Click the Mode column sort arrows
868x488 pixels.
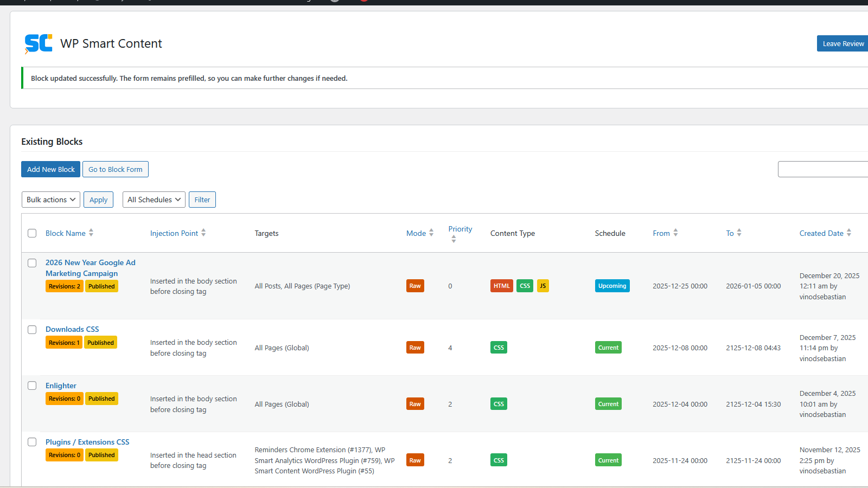(x=431, y=233)
